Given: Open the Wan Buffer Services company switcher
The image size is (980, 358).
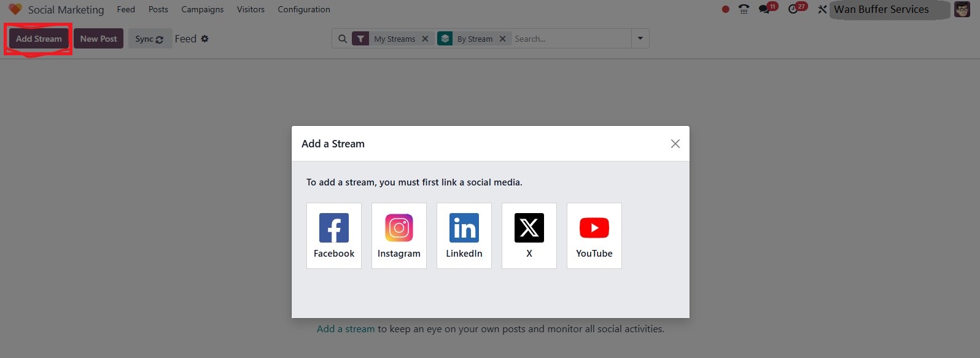Looking at the screenshot, I should [x=881, y=9].
